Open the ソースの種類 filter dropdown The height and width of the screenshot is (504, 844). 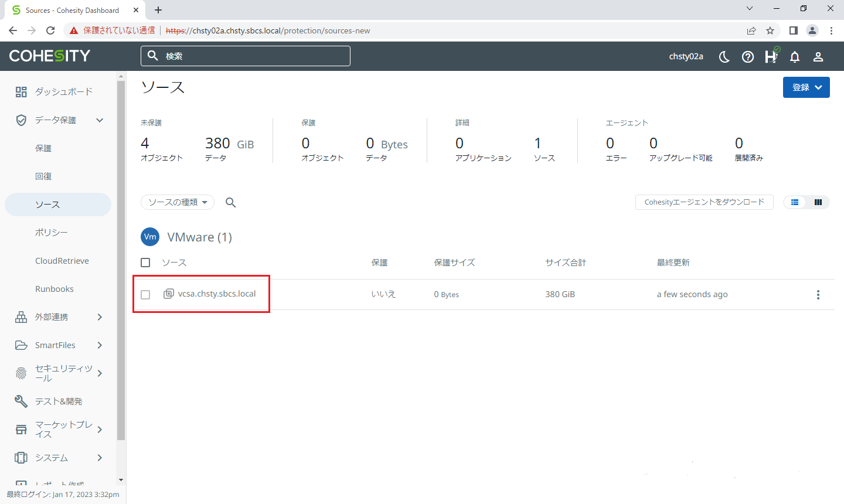[178, 202]
